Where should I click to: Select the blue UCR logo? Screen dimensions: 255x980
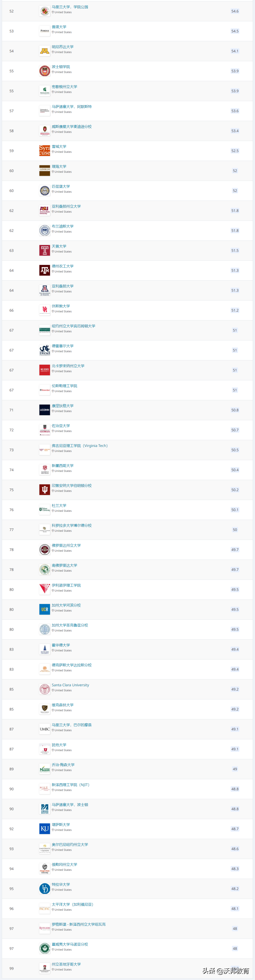[44, 609]
